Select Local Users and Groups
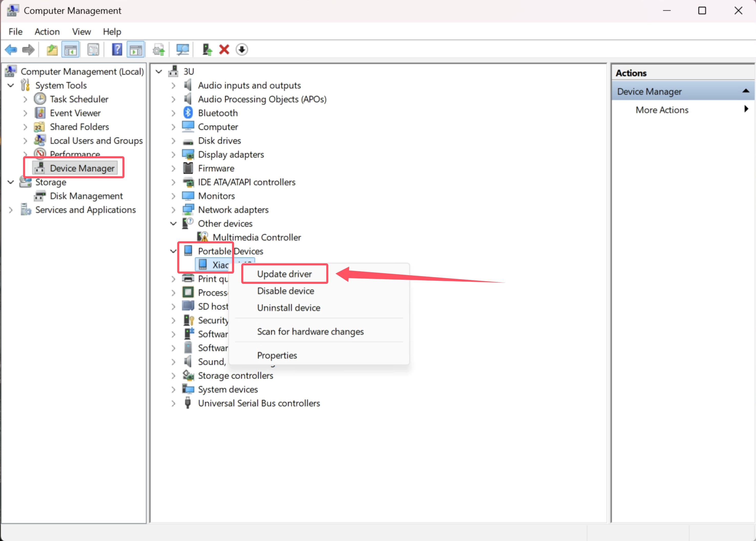Image resolution: width=756 pixels, height=541 pixels. [x=96, y=141]
